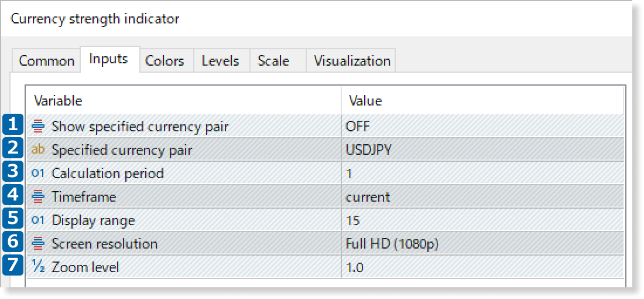Edit the Zoom level value 1.0
Viewport: 644px width, 299px height.
pos(482,267)
